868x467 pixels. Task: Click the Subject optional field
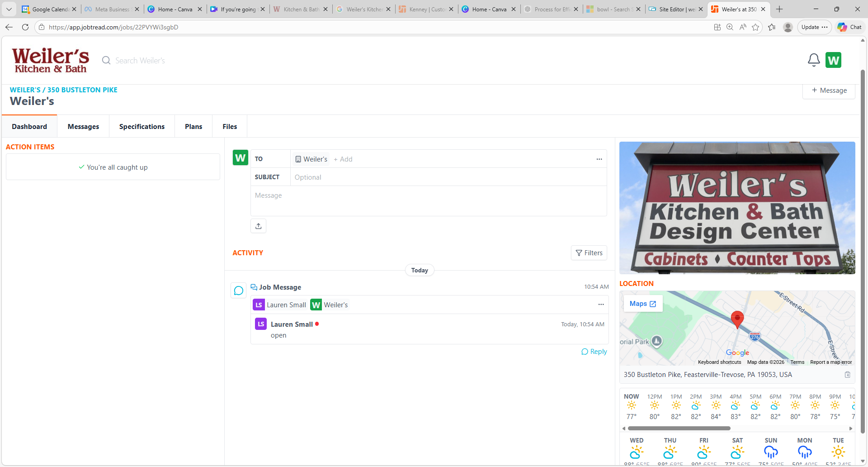pos(449,177)
